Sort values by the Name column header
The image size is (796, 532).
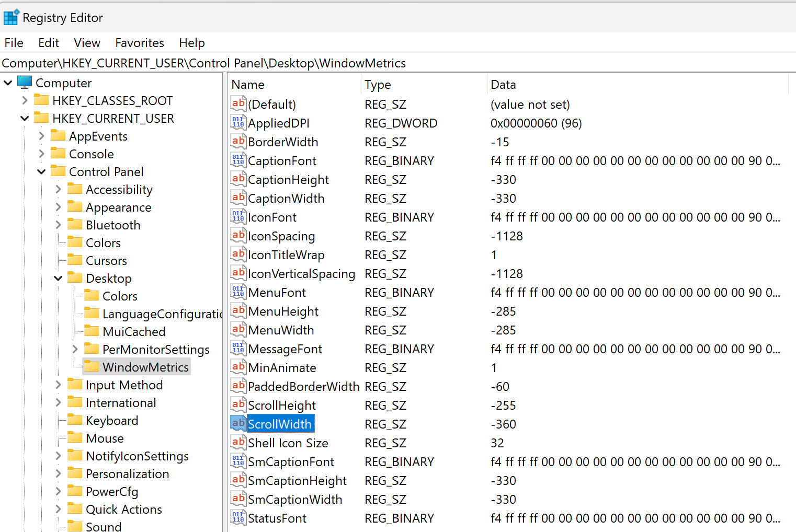tap(248, 84)
